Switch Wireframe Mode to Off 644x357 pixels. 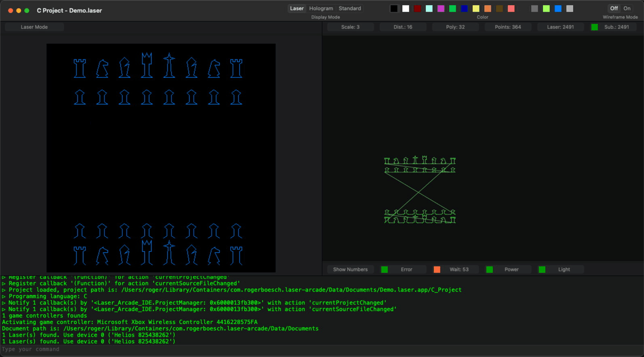coord(614,8)
